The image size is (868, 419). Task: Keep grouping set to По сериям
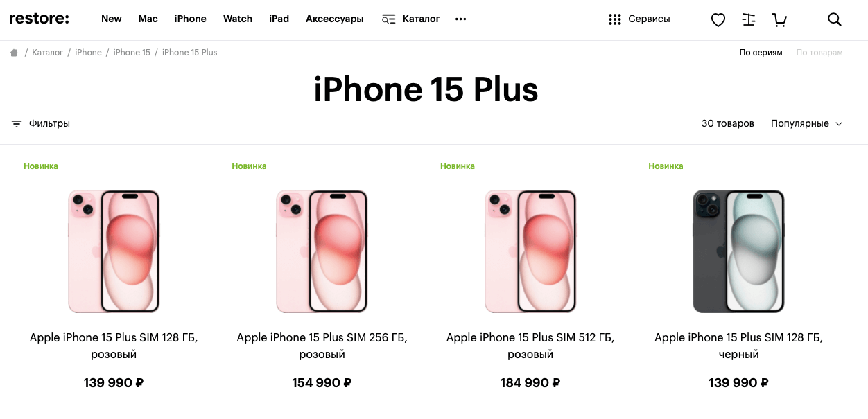[x=761, y=52]
